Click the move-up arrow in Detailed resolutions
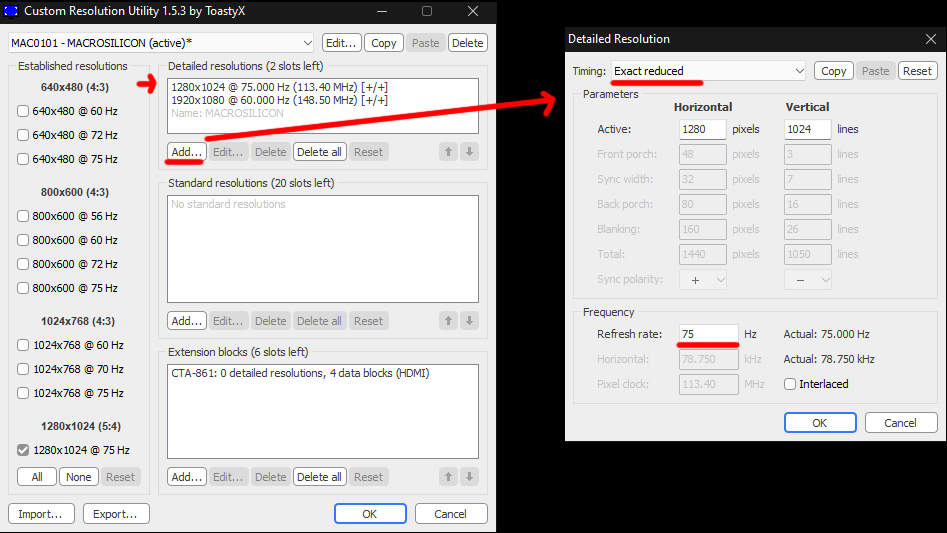The width and height of the screenshot is (947, 533). coord(448,152)
